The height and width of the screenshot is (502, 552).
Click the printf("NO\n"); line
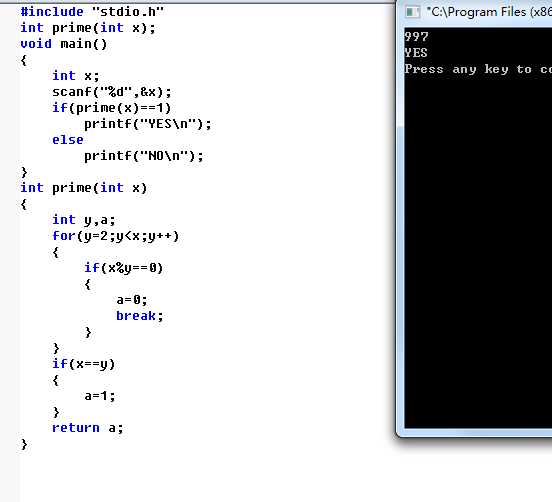tap(144, 156)
